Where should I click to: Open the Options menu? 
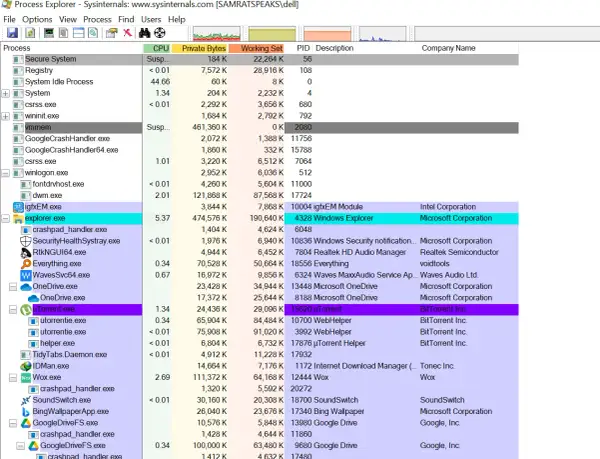(x=37, y=19)
